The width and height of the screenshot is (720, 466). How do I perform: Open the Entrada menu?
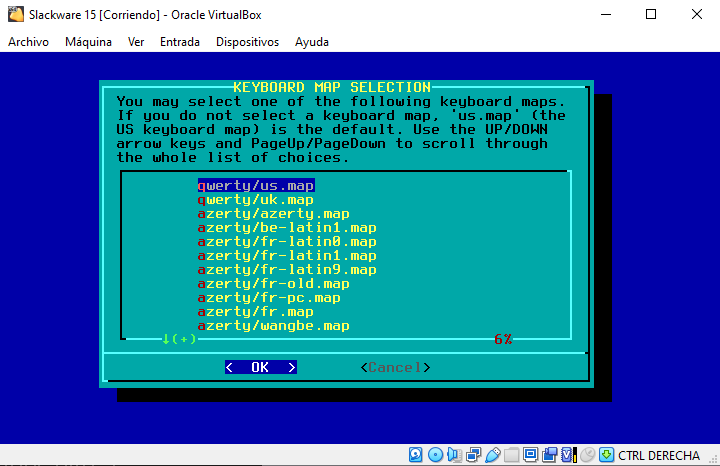pos(180,42)
